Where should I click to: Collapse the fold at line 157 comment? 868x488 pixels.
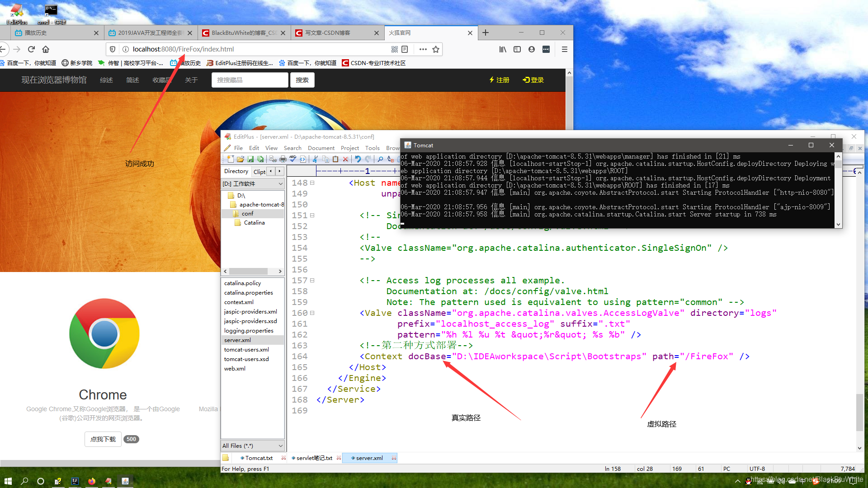312,281
